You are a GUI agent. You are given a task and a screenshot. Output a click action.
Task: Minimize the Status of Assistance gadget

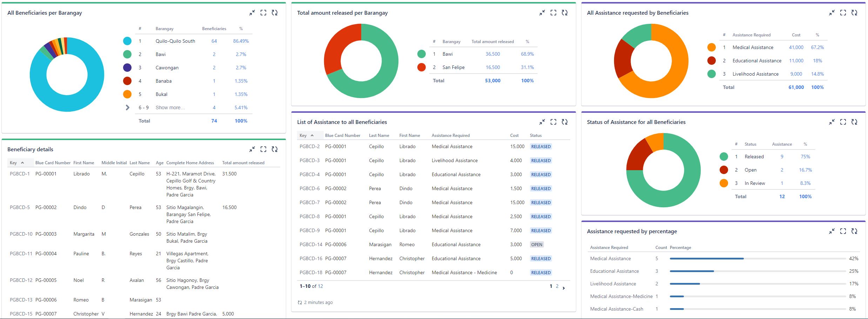pos(832,122)
